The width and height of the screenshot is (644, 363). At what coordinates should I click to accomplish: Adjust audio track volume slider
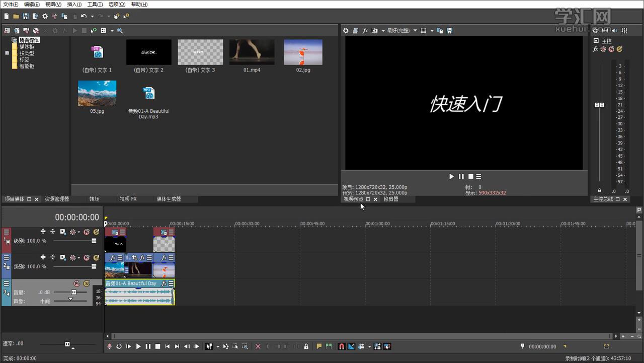tap(73, 292)
